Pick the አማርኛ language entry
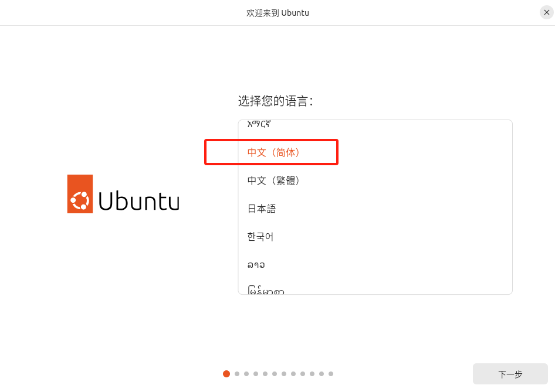 375,125
